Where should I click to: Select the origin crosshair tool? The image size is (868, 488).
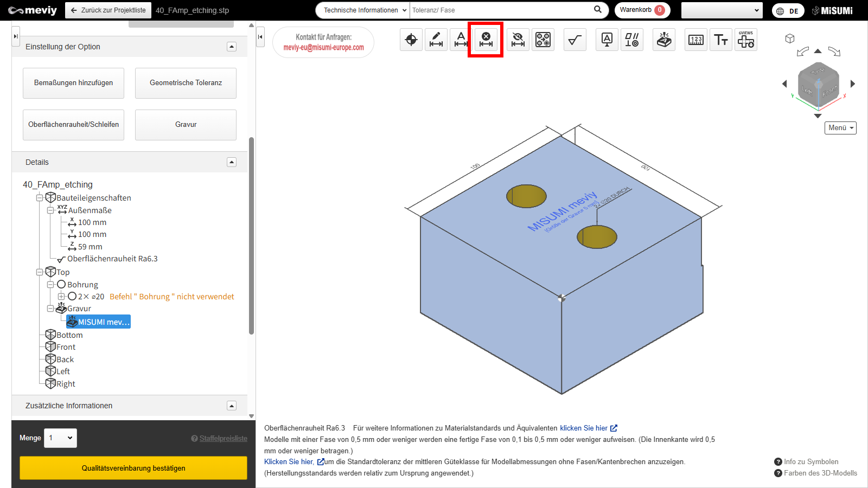tap(411, 40)
